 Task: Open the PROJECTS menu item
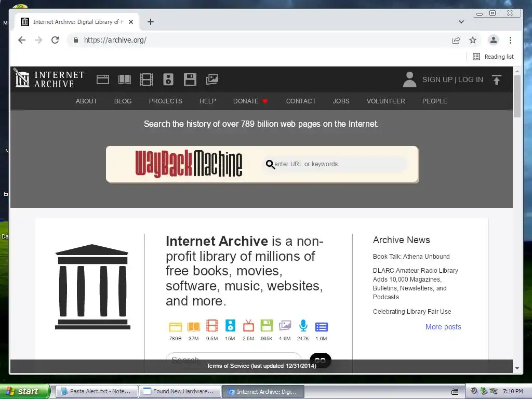(x=166, y=101)
